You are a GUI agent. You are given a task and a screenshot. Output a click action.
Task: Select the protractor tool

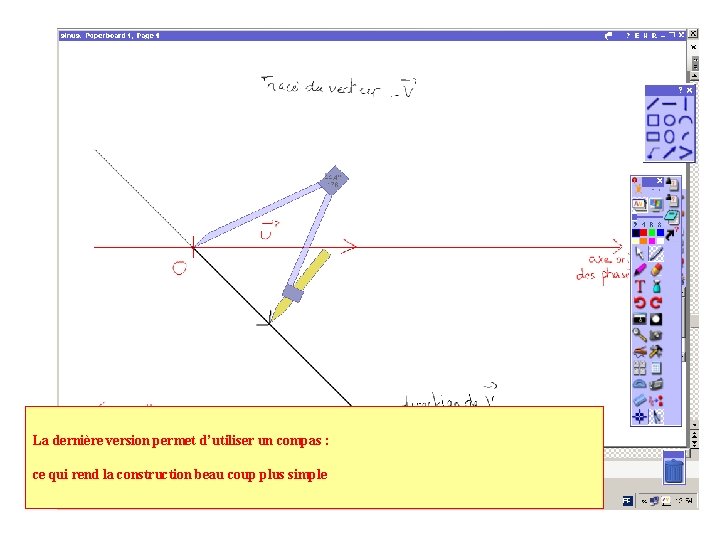click(640, 384)
